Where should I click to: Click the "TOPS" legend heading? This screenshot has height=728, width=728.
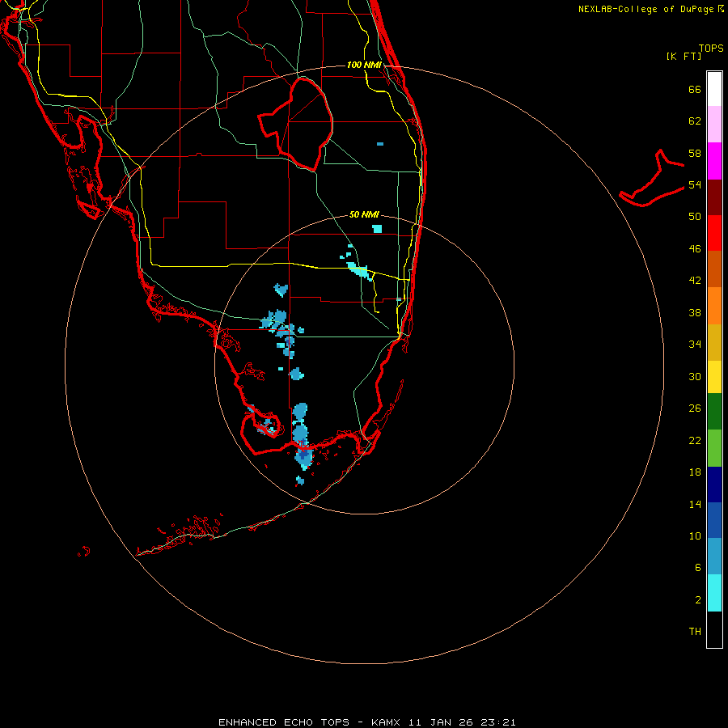(x=711, y=49)
